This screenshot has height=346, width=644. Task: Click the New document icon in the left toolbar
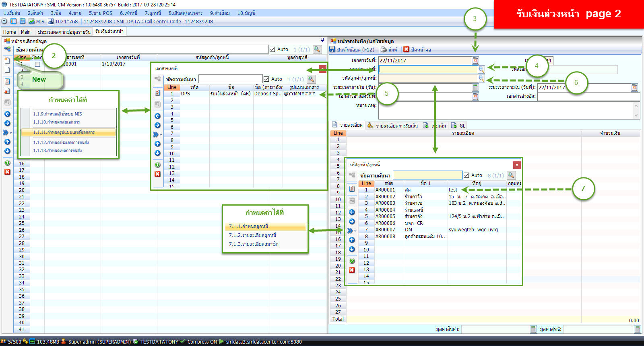[x=7, y=60]
